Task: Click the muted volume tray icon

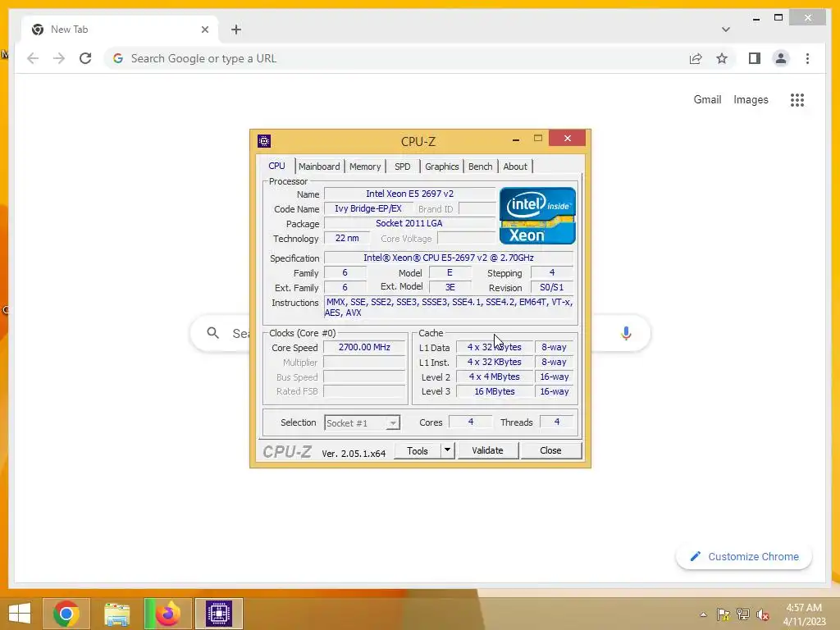Action: click(763, 614)
